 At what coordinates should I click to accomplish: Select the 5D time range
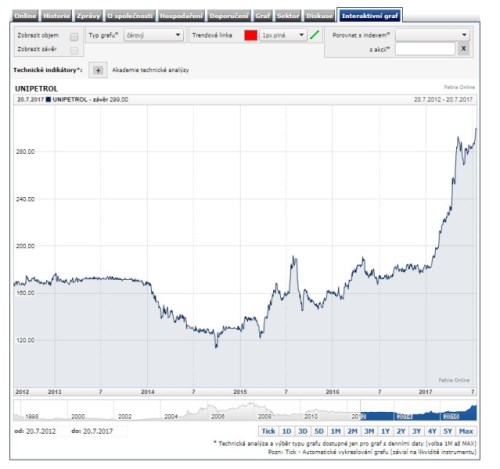pos(319,431)
